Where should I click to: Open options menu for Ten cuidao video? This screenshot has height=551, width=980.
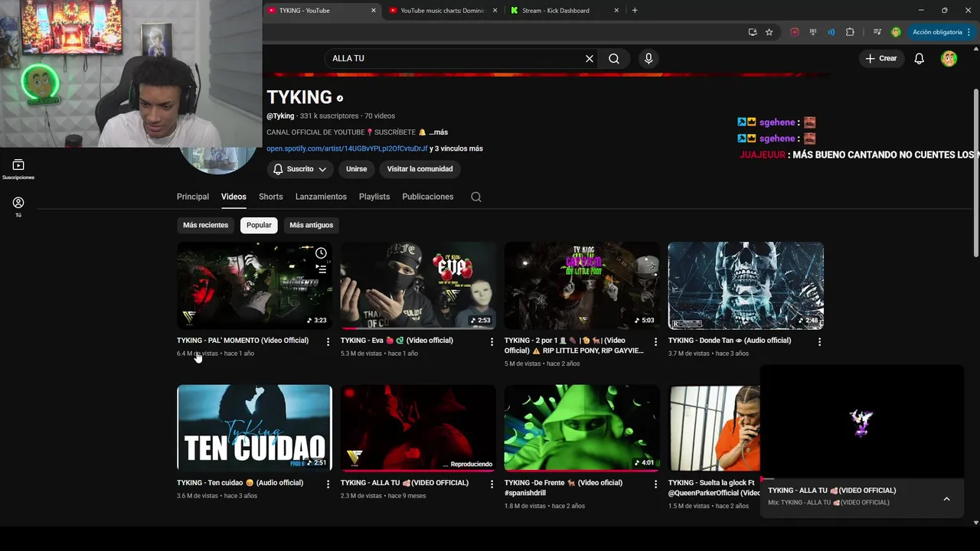(x=328, y=484)
